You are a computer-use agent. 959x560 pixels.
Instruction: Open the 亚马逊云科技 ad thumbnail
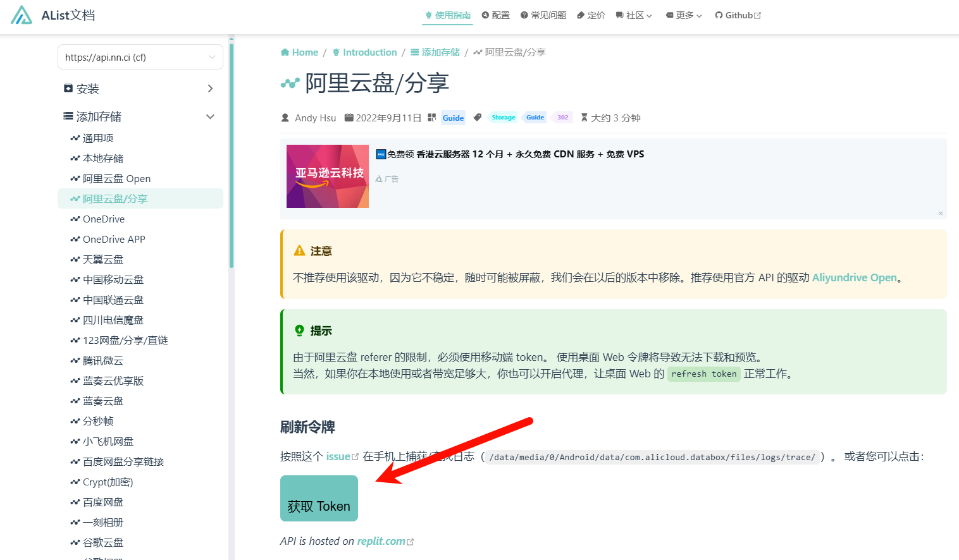(x=328, y=176)
